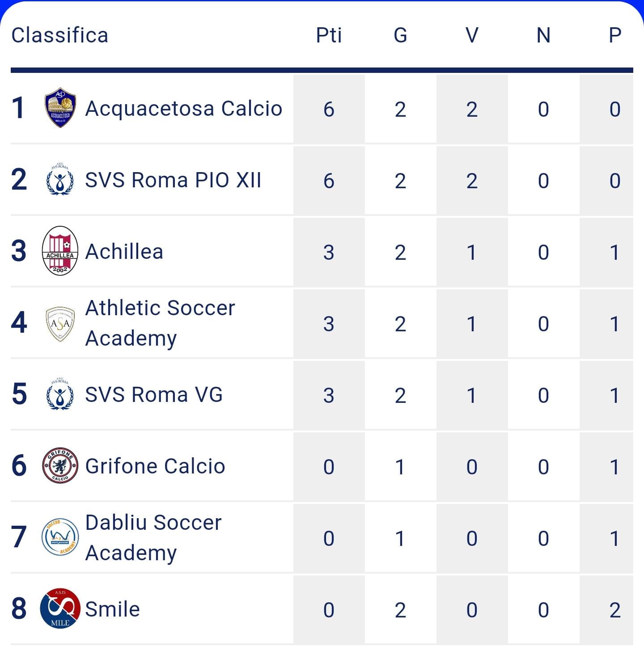The image size is (644, 655).
Task: Click the V wins column header
Action: click(x=472, y=35)
